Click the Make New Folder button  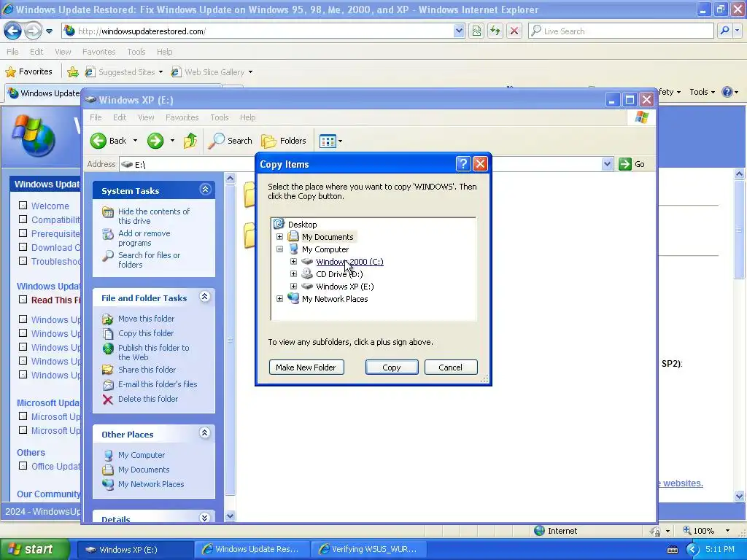[x=306, y=367]
